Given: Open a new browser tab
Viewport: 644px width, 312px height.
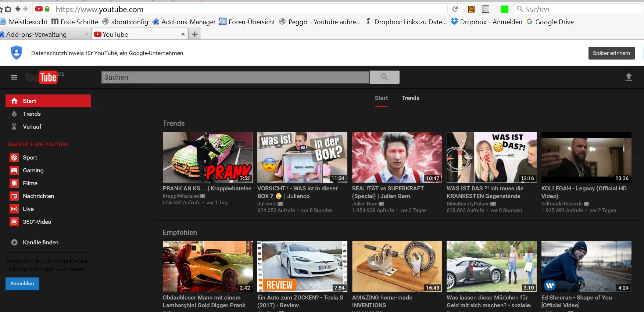Looking at the screenshot, I should click(x=195, y=34).
